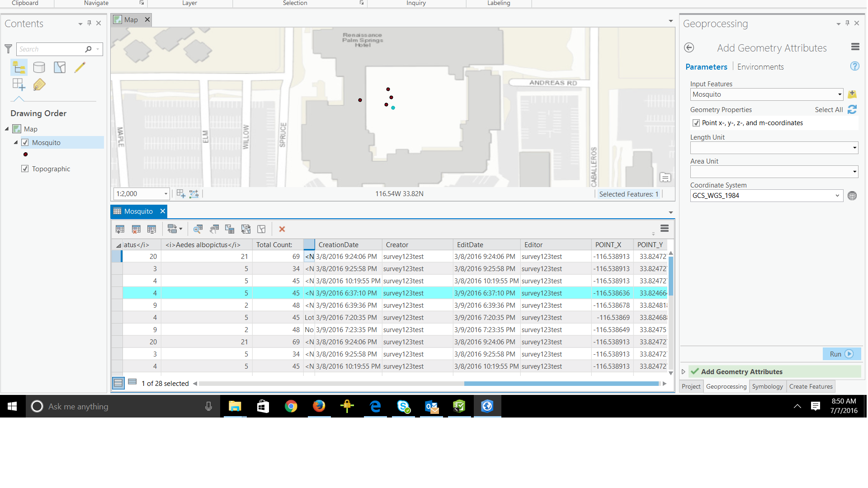Open the Area Unit dropdown
Viewport: 868px width, 488px height.
[x=854, y=172]
